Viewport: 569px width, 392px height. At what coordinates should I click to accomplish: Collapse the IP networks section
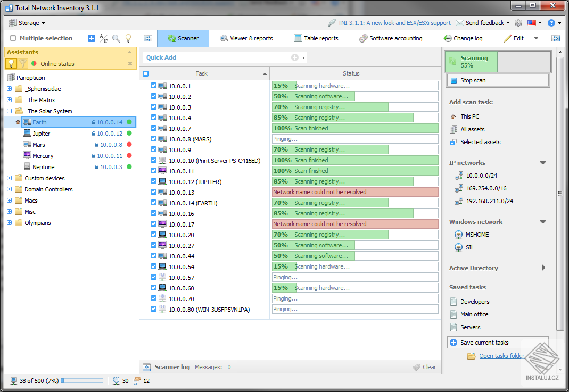(x=543, y=163)
